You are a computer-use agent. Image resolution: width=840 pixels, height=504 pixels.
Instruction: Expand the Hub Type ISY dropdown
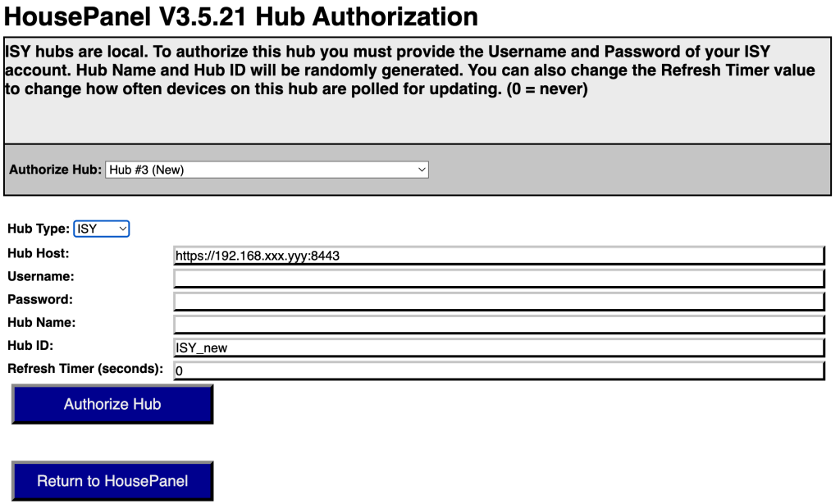102,229
